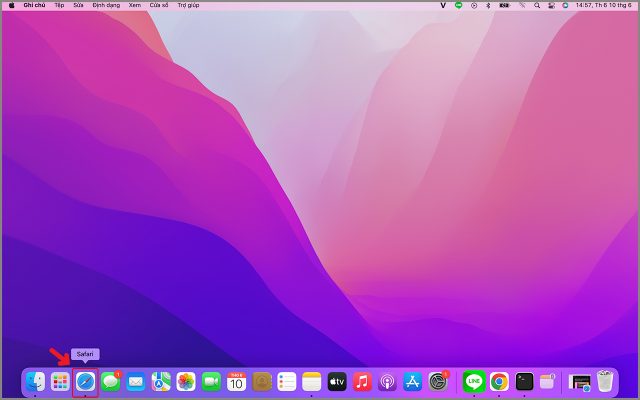
Task: Launch Finder from the dock
Action: [35, 381]
